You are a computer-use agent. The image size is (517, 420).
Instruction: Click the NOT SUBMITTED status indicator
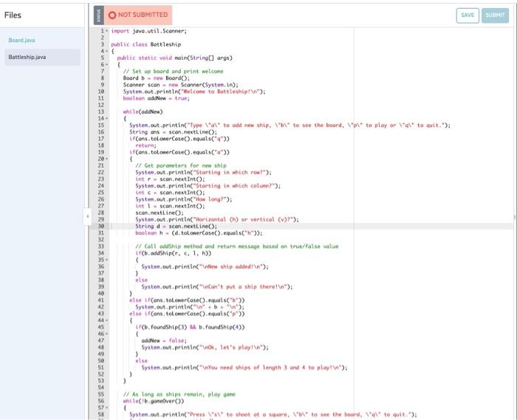(138, 15)
